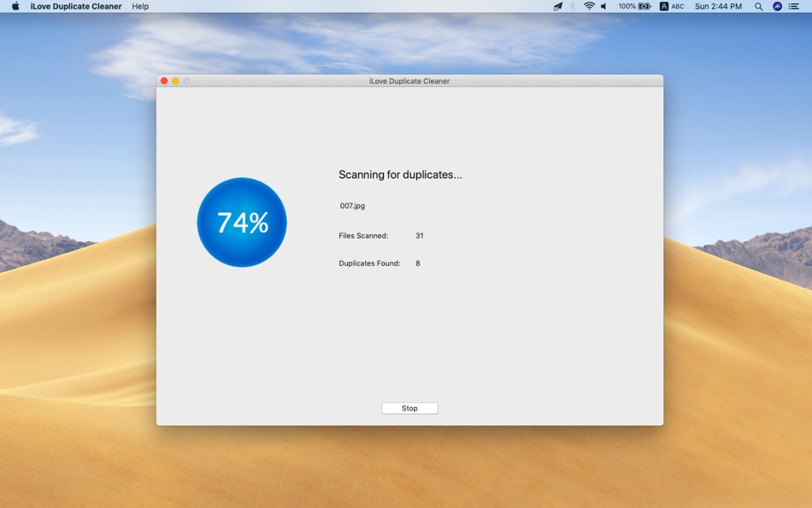Click the Duplicates Found value 8
The width and height of the screenshot is (812, 508).
[418, 263]
